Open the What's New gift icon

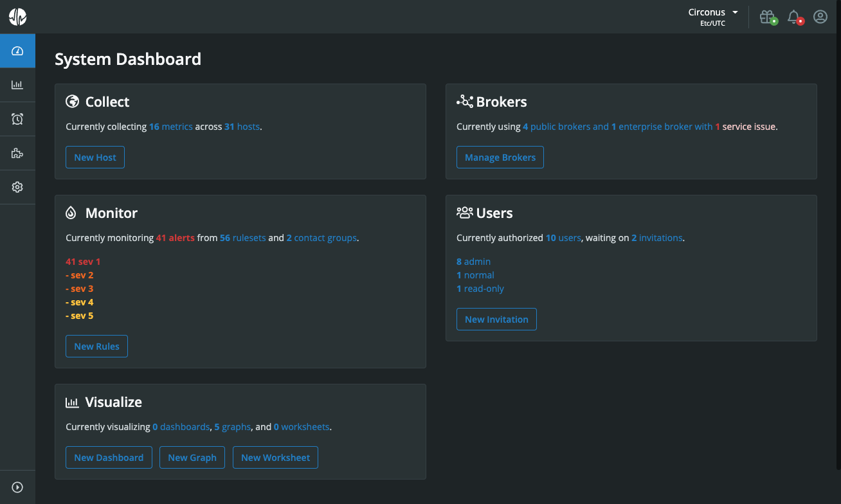(x=768, y=17)
